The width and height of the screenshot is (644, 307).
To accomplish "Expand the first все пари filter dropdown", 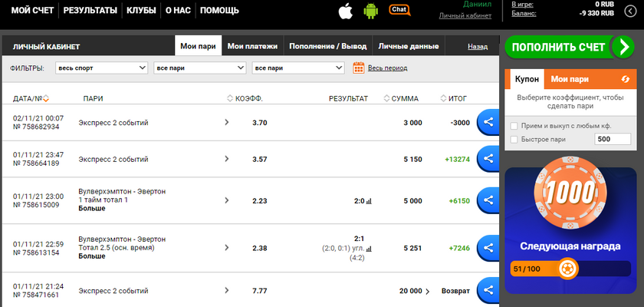I will [199, 68].
